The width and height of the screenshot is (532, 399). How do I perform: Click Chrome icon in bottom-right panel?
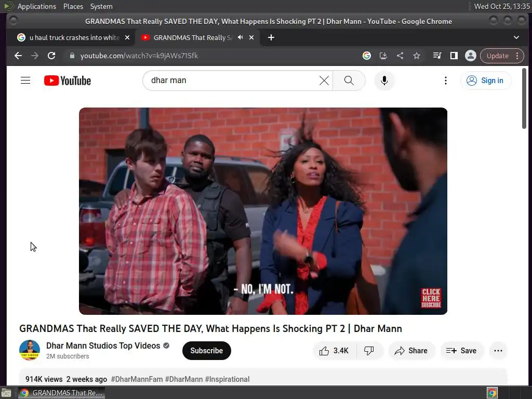[x=492, y=393]
